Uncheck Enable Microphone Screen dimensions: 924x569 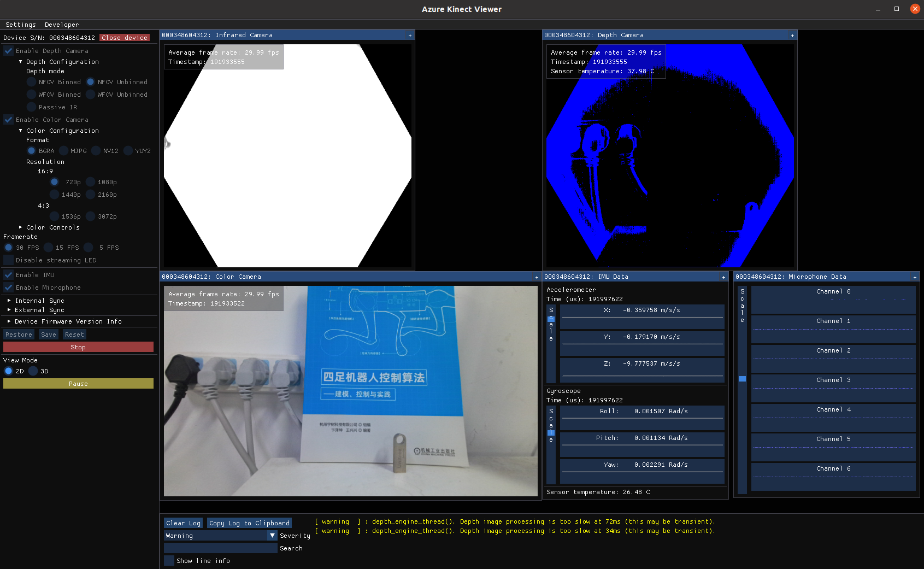pyautogui.click(x=9, y=288)
